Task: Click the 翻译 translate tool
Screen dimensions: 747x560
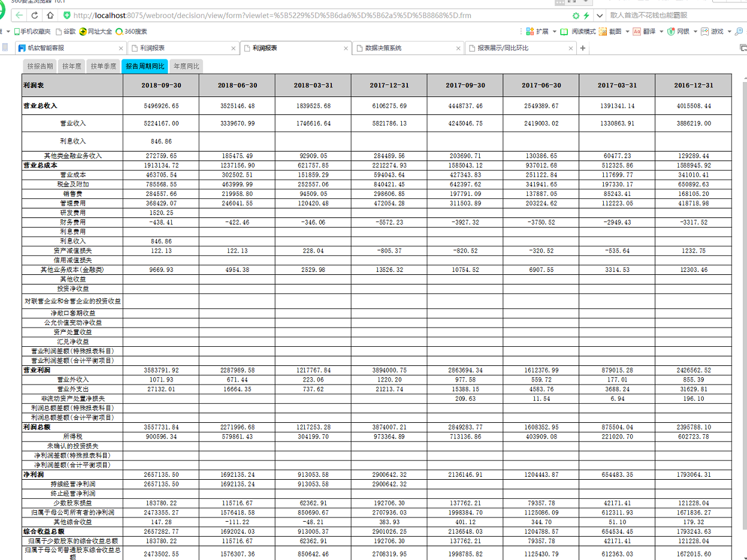Action: coord(644,31)
